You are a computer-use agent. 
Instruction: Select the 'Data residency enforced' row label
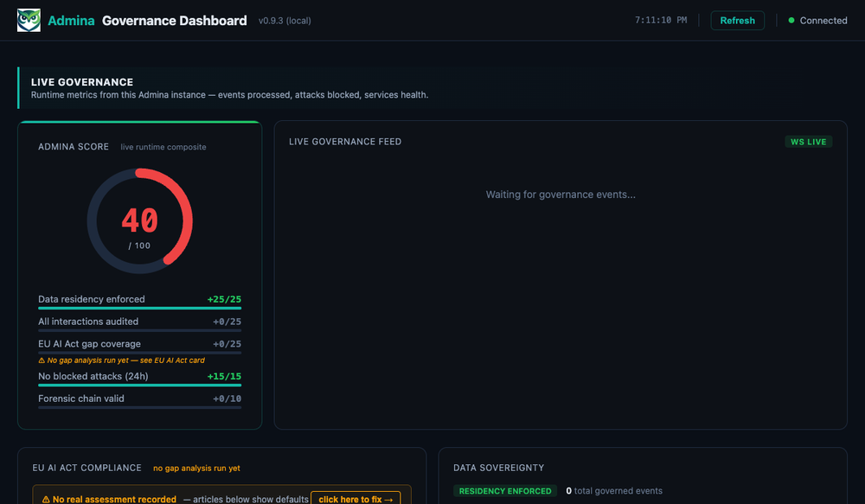point(92,299)
